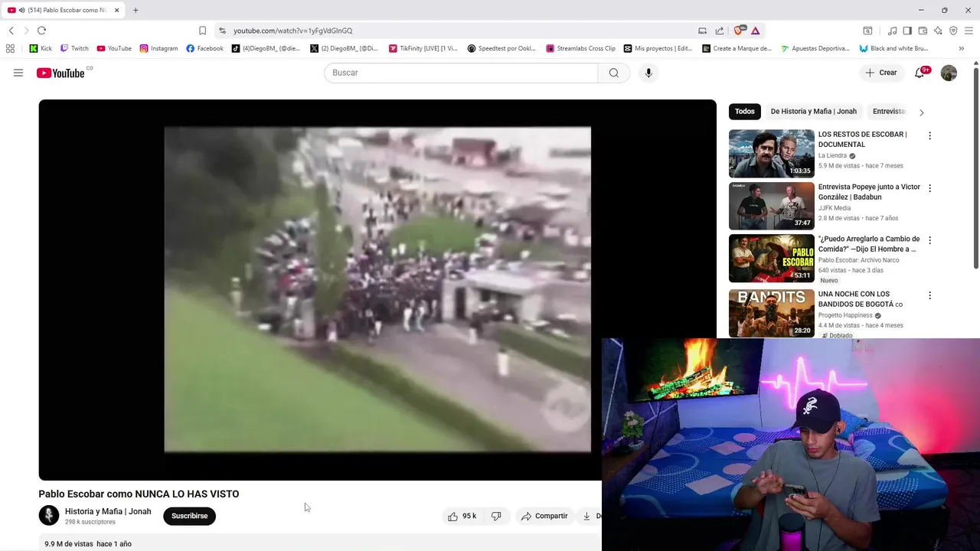Screen dimensions: 980x551
Task: Dislike the video with thumbs-down
Action: point(496,516)
